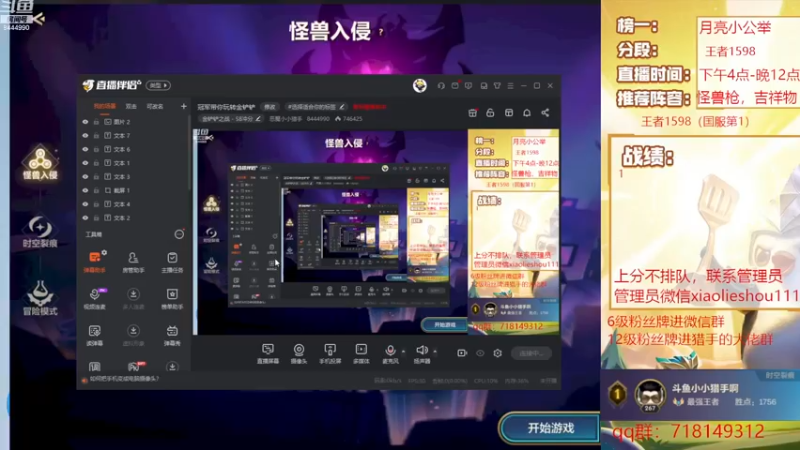The image size is (800, 450).
Task: Add 直播屏幕 screen capture source
Action: click(267, 354)
